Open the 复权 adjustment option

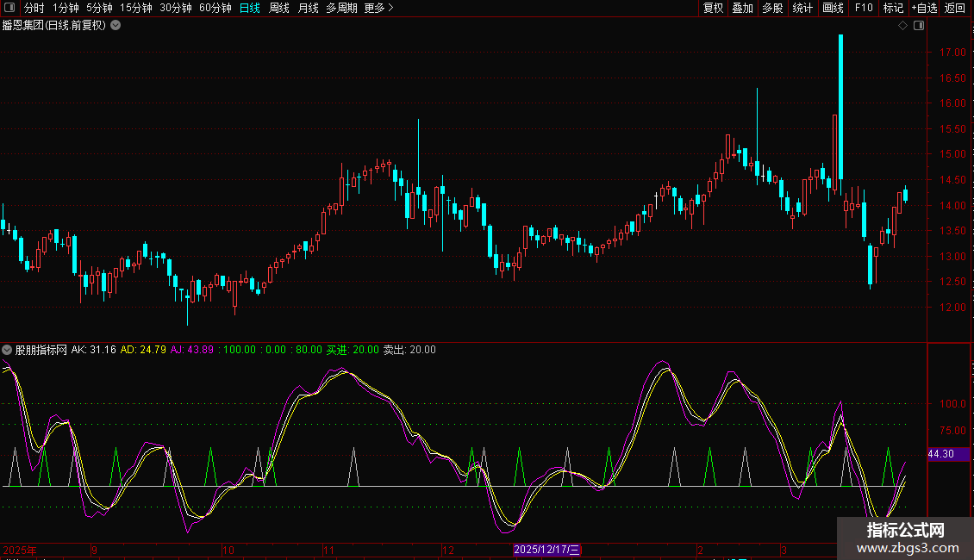pyautogui.click(x=713, y=8)
